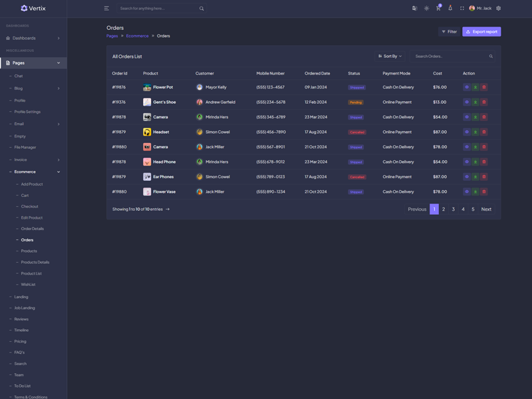Enter fullscreen mode via header icon

[462, 9]
